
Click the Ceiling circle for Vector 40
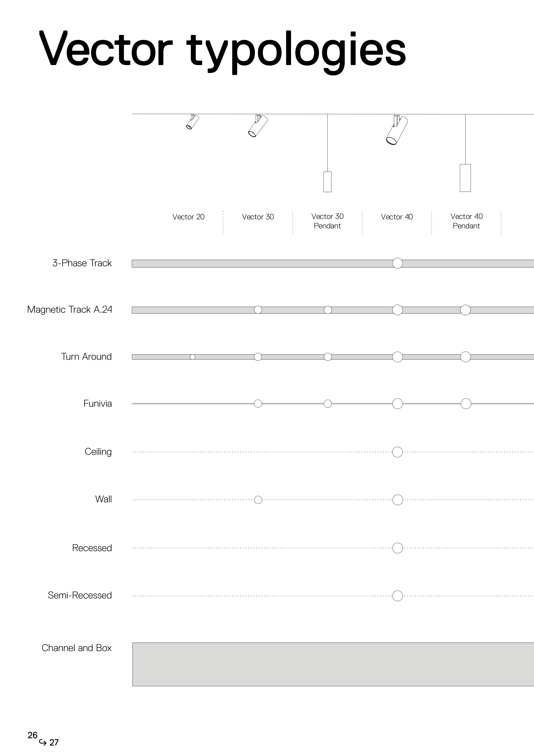tap(398, 452)
